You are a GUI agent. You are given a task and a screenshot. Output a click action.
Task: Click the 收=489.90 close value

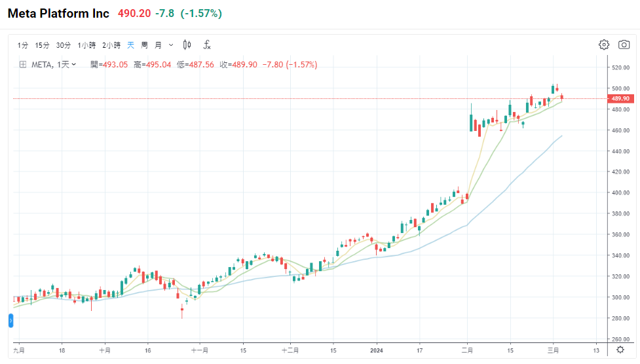238,64
